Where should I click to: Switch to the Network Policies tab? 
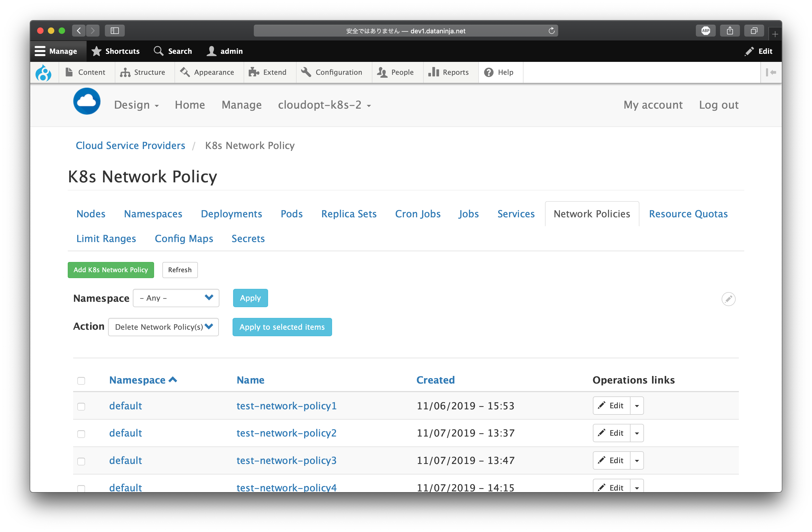coord(592,214)
